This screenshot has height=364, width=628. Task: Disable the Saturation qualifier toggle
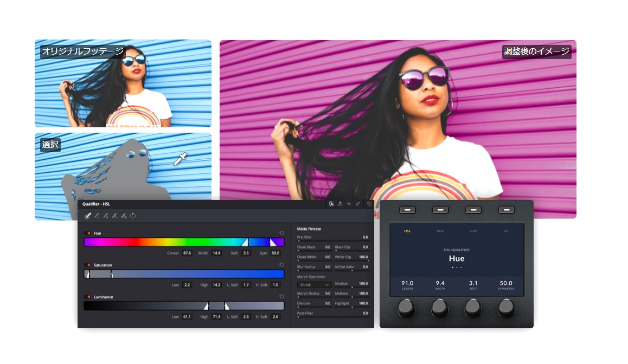[88, 265]
